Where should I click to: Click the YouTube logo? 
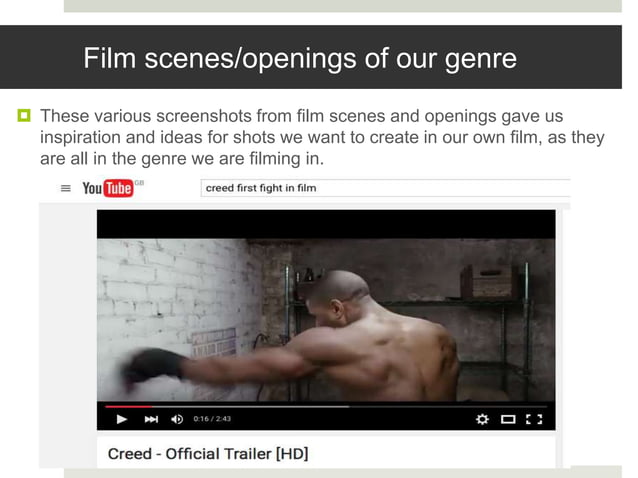pos(108,188)
